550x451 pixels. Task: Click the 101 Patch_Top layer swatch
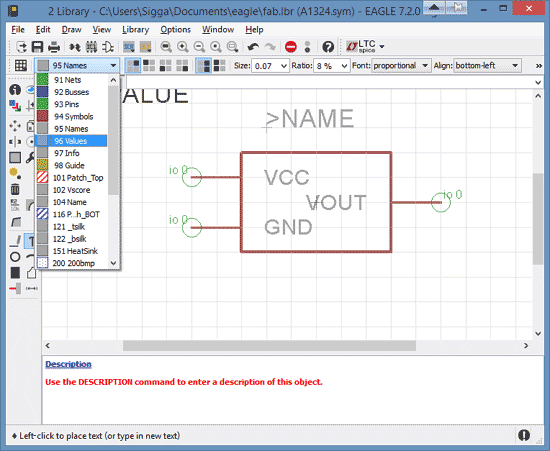click(42, 177)
